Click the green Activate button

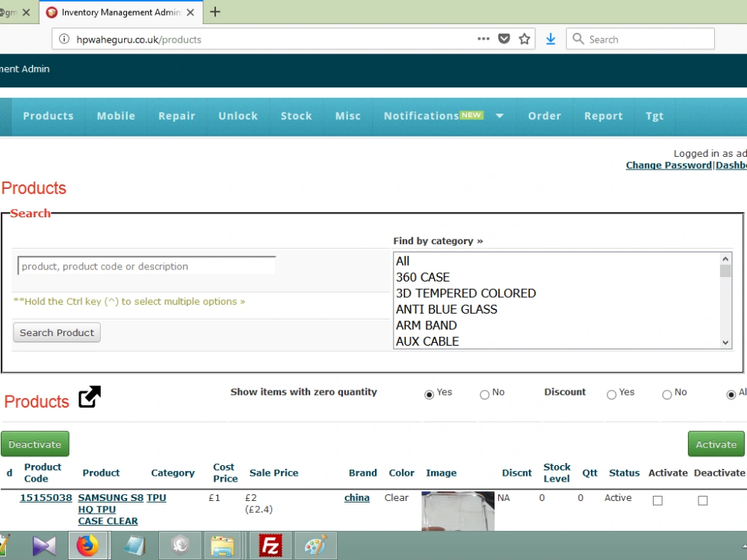[x=716, y=444]
